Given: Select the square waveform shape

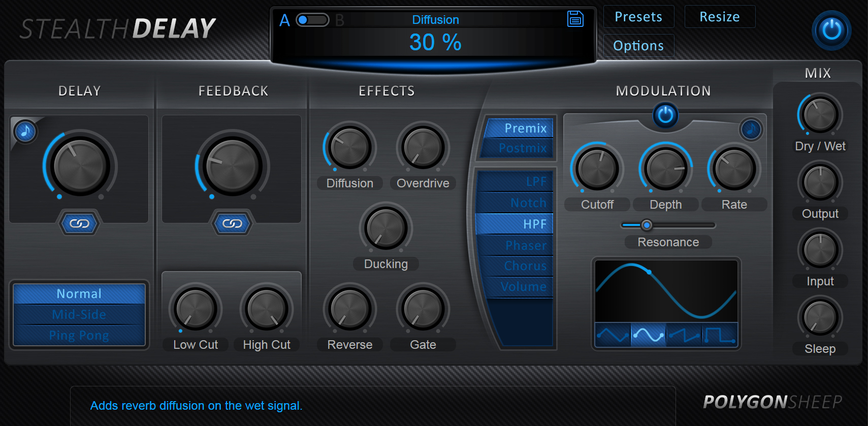Looking at the screenshot, I should [720, 335].
